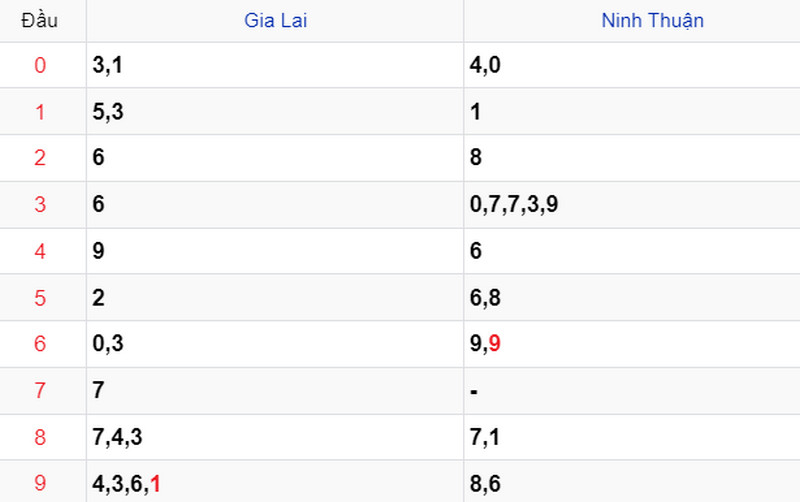The width and height of the screenshot is (800, 502).
Task: Click Gia Lai cell showing 7,4,3
Action: tap(117, 438)
